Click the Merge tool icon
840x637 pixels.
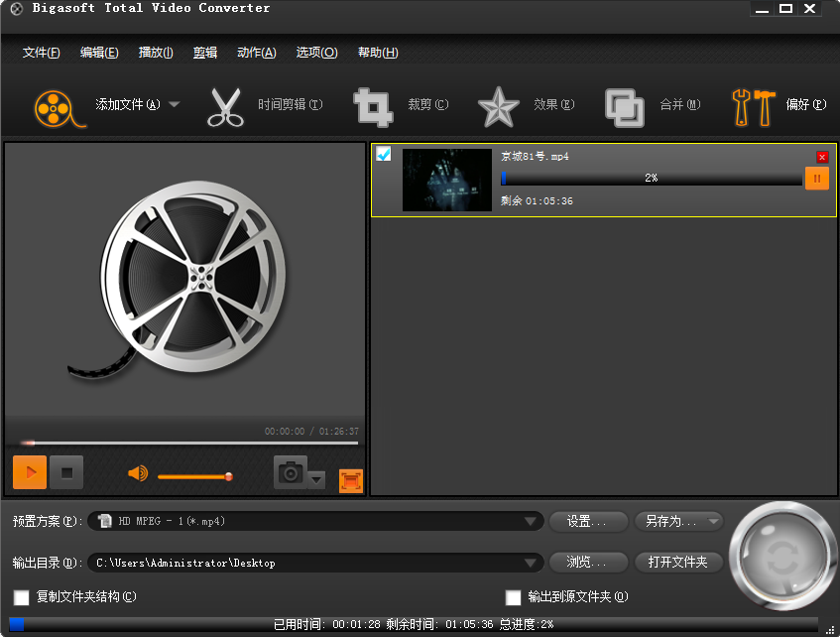coord(625,106)
